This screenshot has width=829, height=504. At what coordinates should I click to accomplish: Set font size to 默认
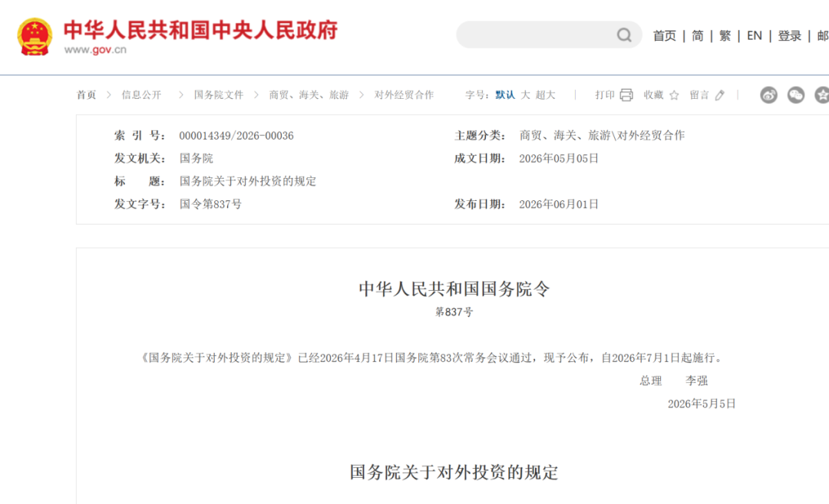tap(505, 95)
